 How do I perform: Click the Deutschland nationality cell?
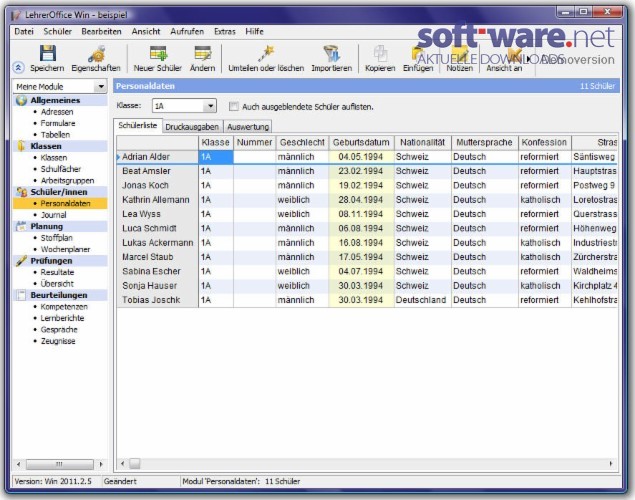[x=421, y=300]
